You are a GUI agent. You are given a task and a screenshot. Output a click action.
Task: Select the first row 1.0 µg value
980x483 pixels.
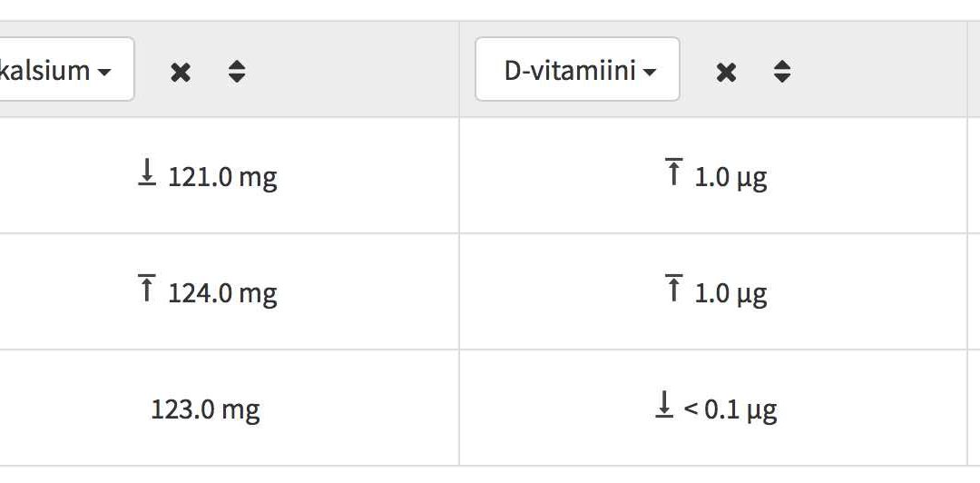[730, 178]
